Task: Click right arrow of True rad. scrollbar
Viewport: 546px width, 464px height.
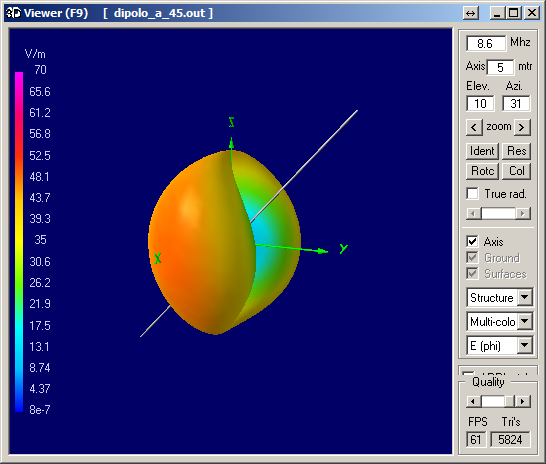Action: (x=522, y=213)
